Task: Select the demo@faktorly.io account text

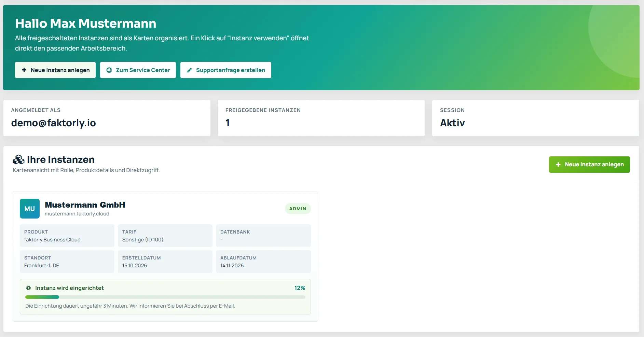Action: tap(53, 123)
